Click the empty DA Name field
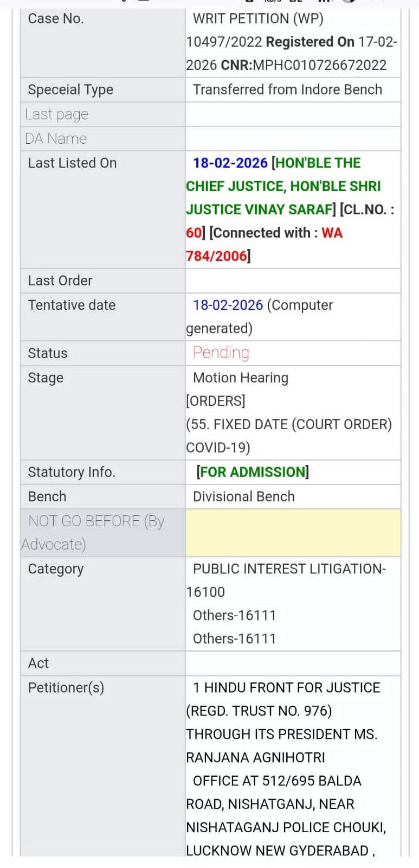Screen dimensions: 419x868 [x=293, y=139]
